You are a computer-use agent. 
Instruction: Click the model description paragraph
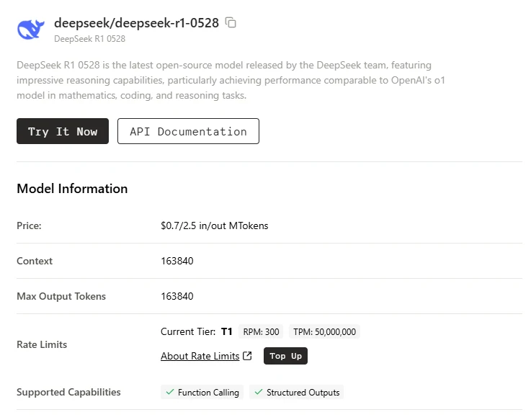(231, 80)
